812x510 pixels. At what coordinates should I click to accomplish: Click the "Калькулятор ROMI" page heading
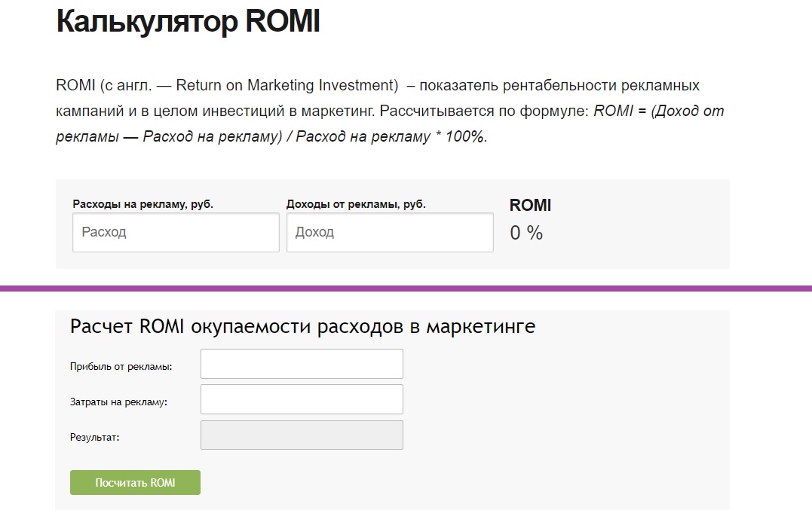point(187,21)
